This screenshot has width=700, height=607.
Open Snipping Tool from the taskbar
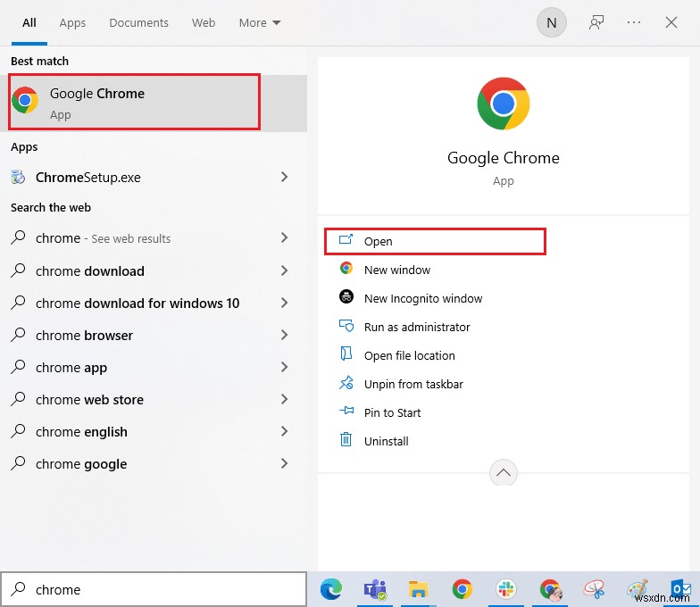click(x=594, y=589)
